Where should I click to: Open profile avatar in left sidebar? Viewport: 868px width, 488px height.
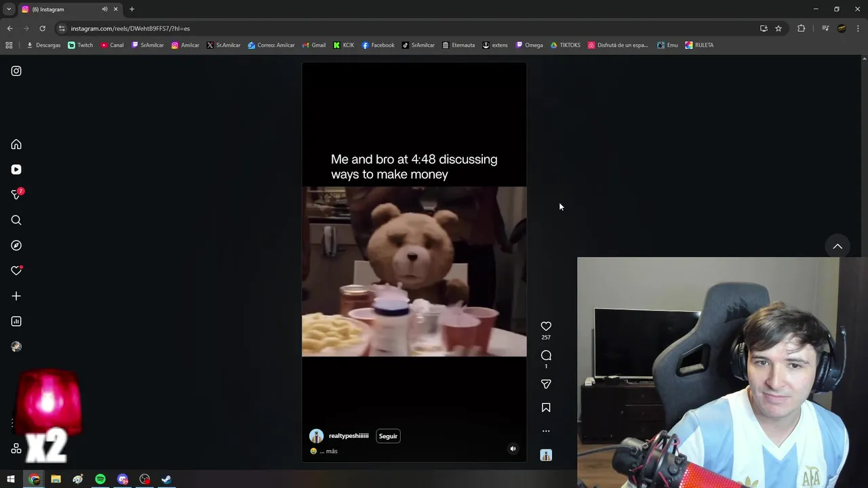[x=16, y=346]
